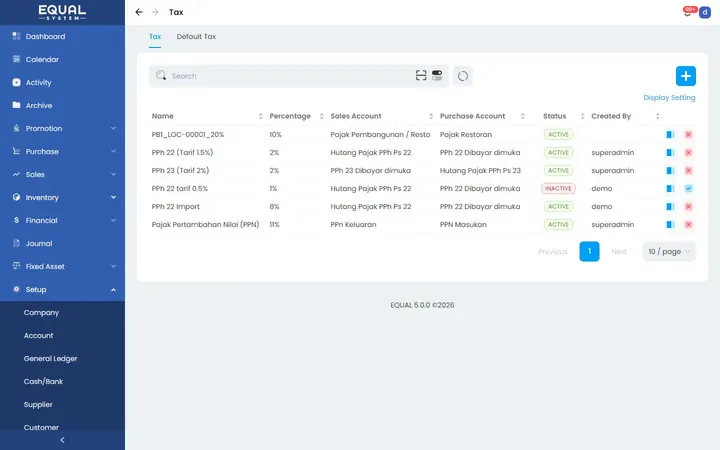Image resolution: width=720 pixels, height=450 pixels.
Task: Select page 1 in pagination
Action: point(589,251)
